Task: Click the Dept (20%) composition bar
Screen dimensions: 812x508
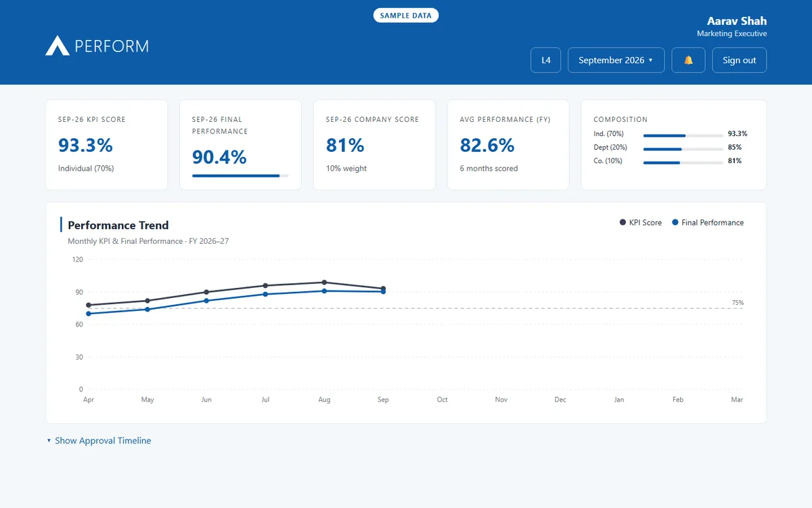Action: (x=683, y=148)
